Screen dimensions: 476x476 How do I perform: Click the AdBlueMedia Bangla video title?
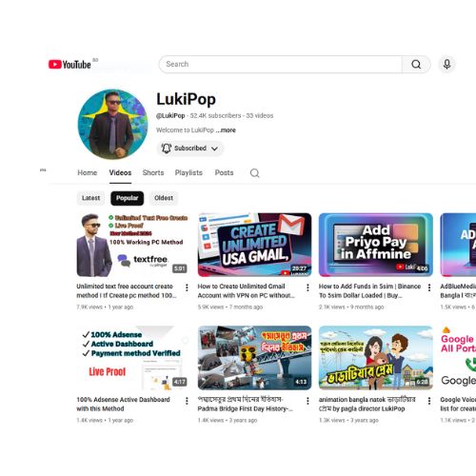click(458, 290)
